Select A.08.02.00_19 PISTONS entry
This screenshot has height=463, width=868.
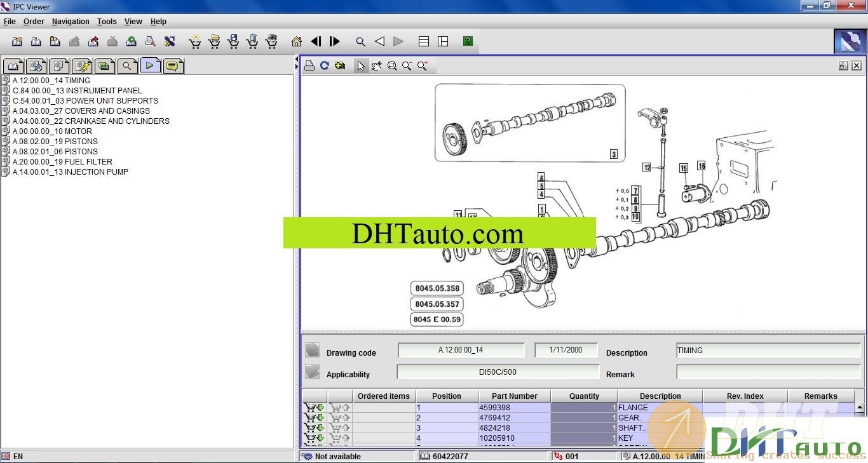(55, 142)
